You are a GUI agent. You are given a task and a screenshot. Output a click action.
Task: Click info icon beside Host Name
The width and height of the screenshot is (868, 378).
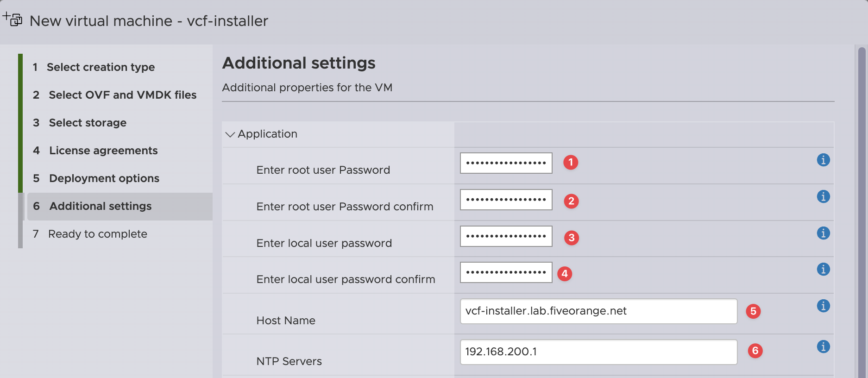pos(823,306)
